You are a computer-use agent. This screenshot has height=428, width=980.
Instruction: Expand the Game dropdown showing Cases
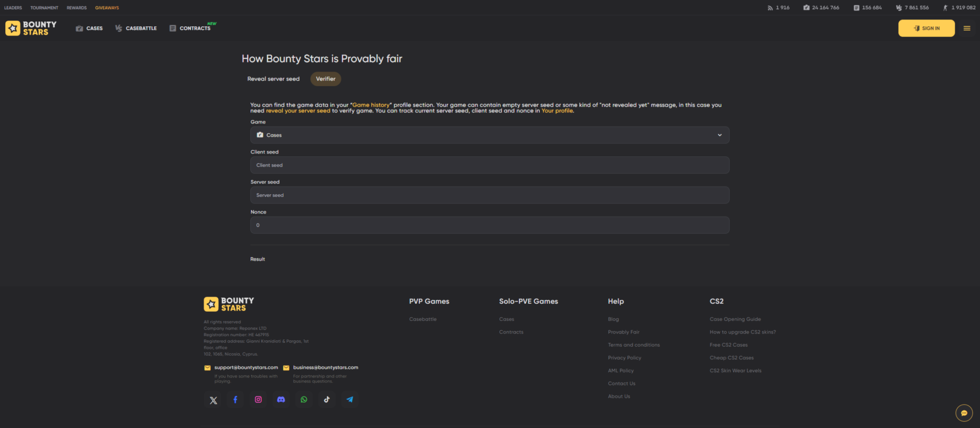click(x=490, y=135)
